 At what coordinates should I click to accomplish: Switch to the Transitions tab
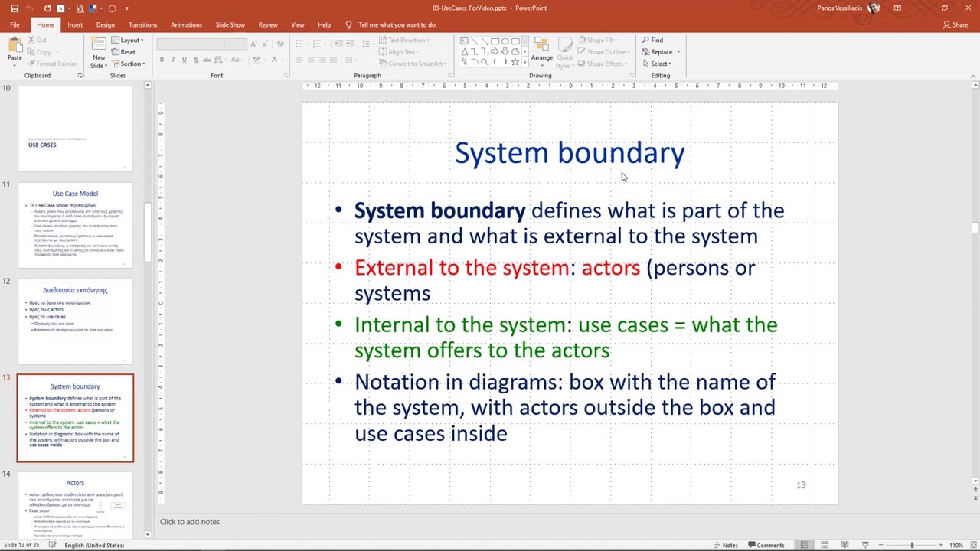[x=142, y=24]
